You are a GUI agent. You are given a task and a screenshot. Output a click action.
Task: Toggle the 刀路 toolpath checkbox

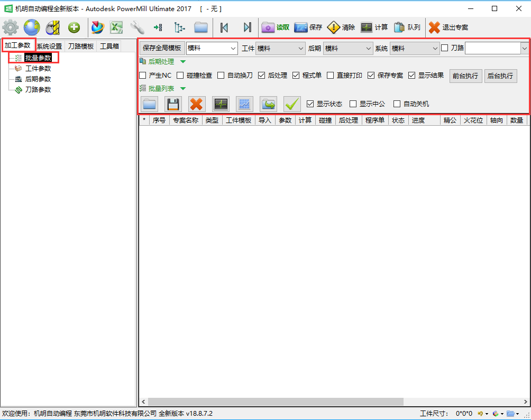click(x=445, y=48)
